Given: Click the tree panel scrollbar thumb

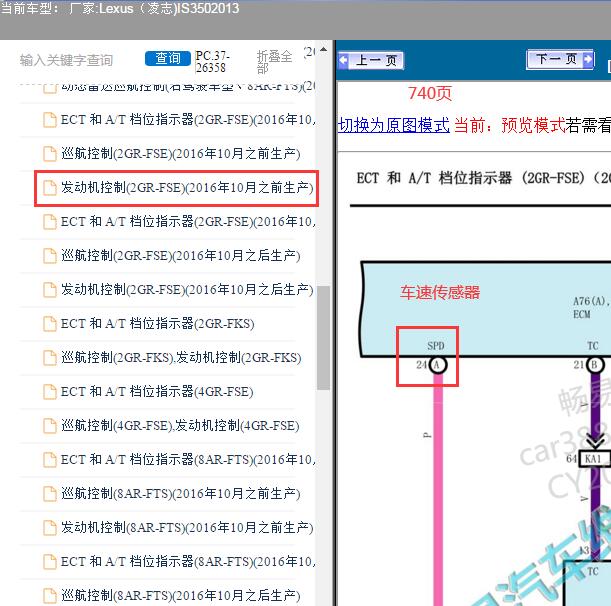Looking at the screenshot, I should point(323,337).
